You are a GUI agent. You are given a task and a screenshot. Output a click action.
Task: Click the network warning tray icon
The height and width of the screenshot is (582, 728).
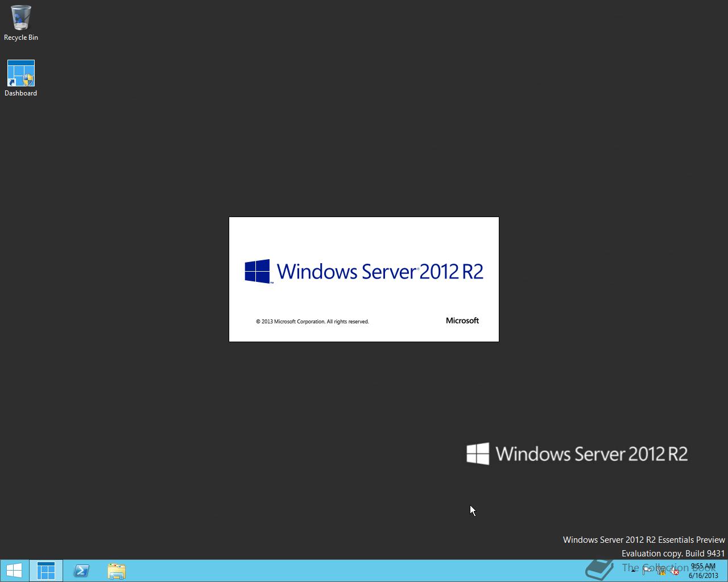tap(661, 571)
